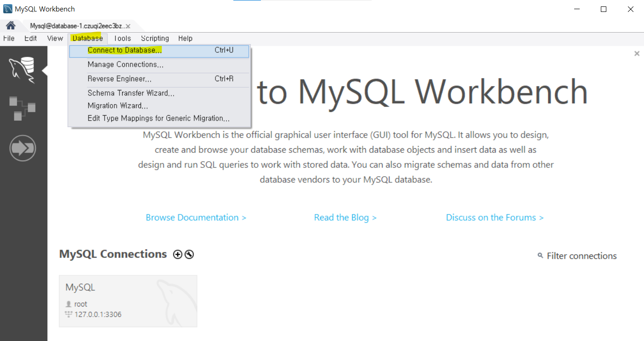Image resolution: width=644 pixels, height=341 pixels.
Task: Open manage connections wrench icon
Action: tap(189, 254)
